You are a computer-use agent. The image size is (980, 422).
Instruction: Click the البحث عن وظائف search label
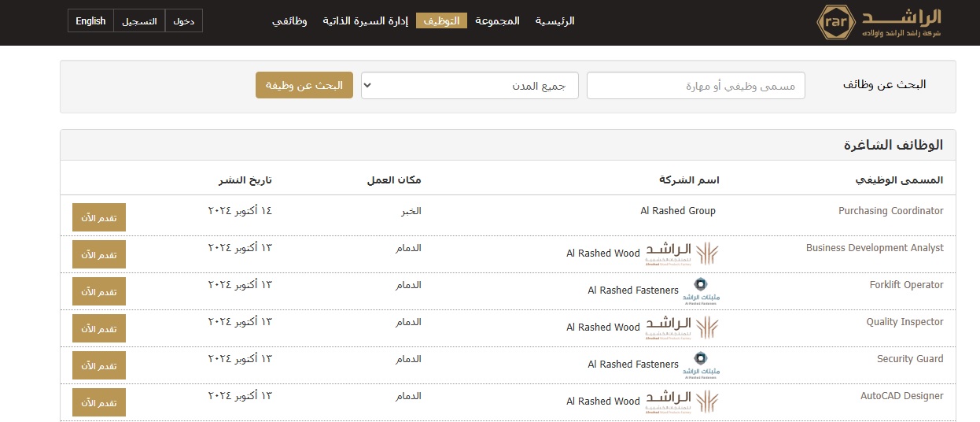tap(885, 84)
